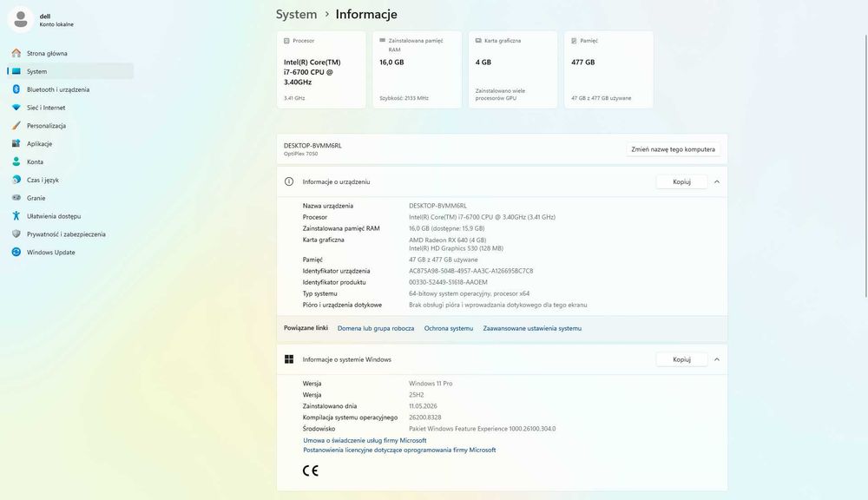The image size is (868, 500).
Task: Click the OptiPlex 7050 model label
Action: pyautogui.click(x=300, y=154)
